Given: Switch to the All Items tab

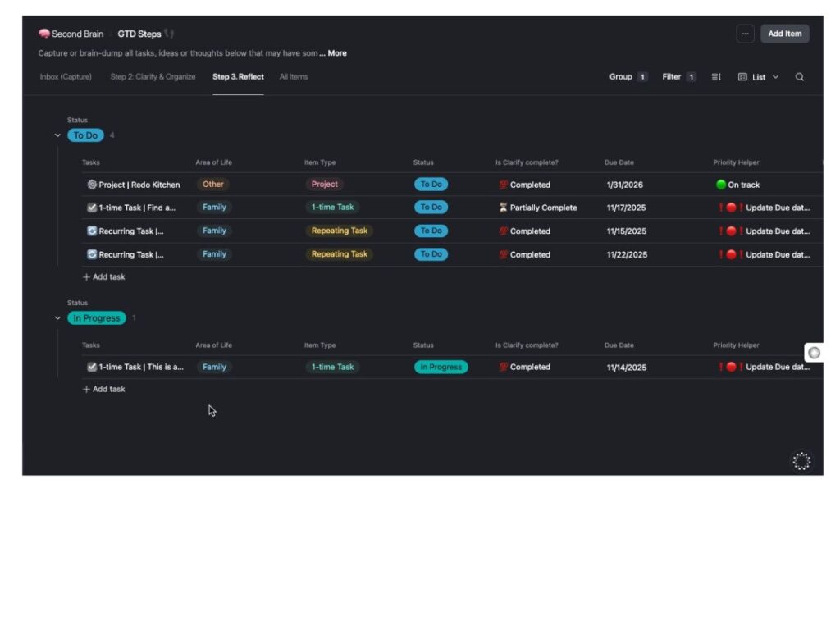Looking at the screenshot, I should (293, 76).
